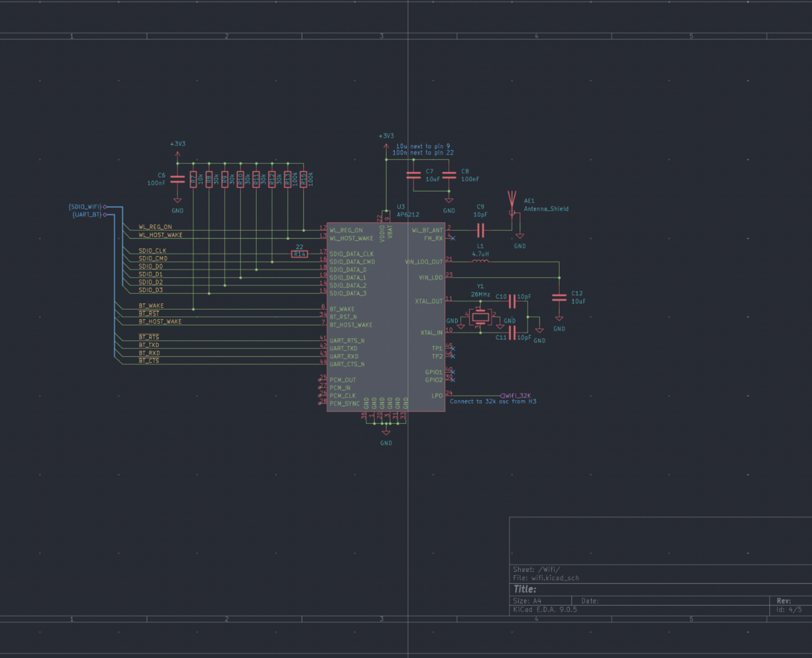Click the Title field in title block
This screenshot has width=812, height=658.
(525, 589)
